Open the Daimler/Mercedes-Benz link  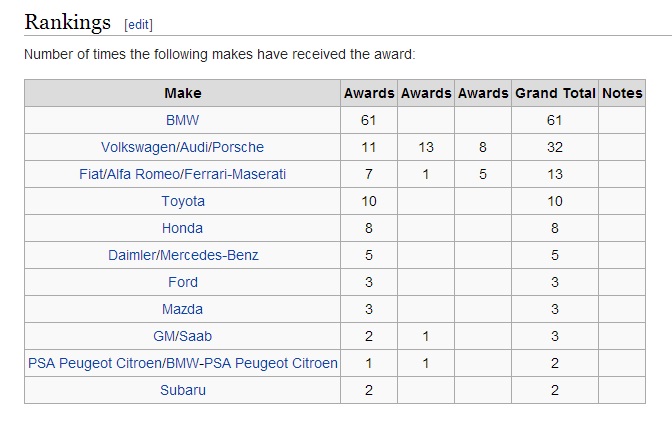[x=183, y=255]
